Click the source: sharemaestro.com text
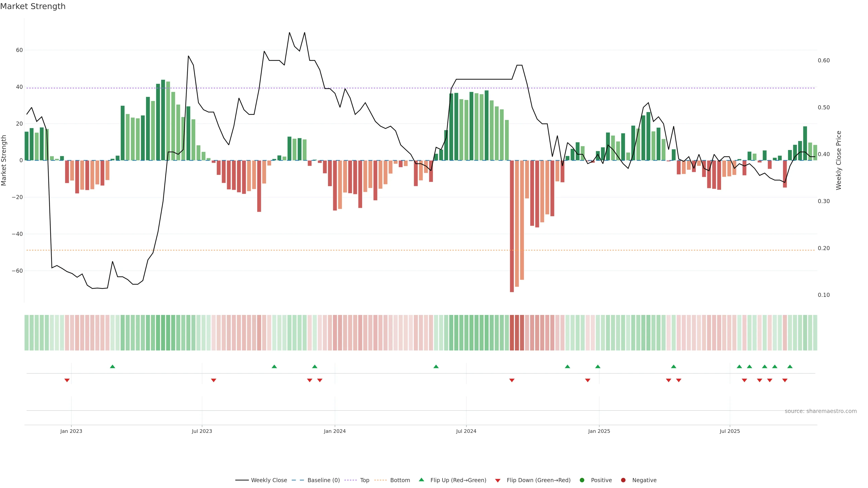The width and height of the screenshot is (868, 488). [x=821, y=411]
